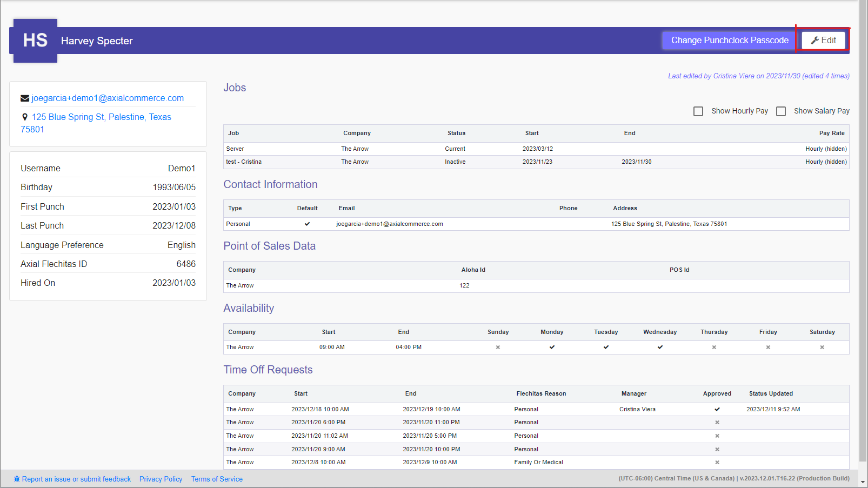The width and height of the screenshot is (868, 488).
Task: Click the map pin location icon
Action: tap(25, 117)
